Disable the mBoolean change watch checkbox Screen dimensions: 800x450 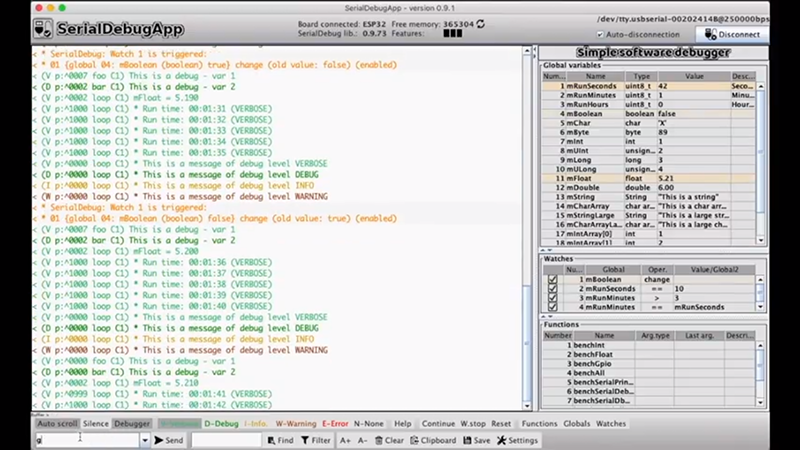click(552, 280)
